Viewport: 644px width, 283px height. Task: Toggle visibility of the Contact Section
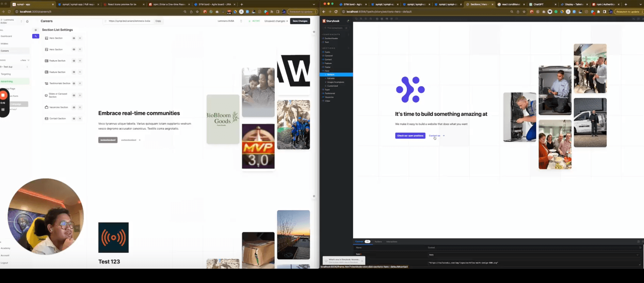(74, 119)
